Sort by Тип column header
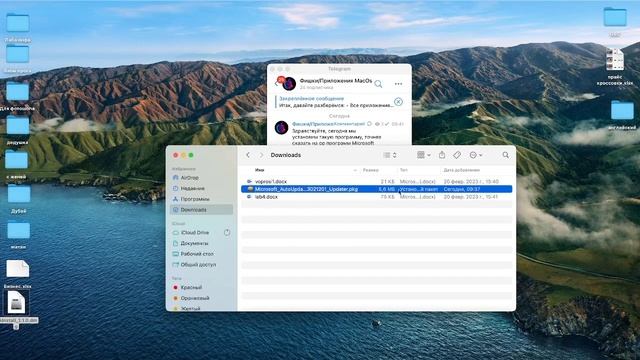 [x=403, y=170]
